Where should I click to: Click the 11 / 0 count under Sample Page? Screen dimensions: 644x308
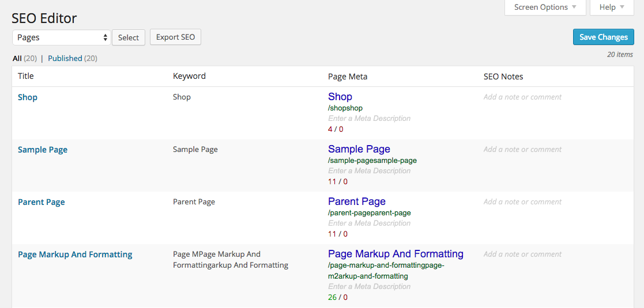[x=338, y=182]
